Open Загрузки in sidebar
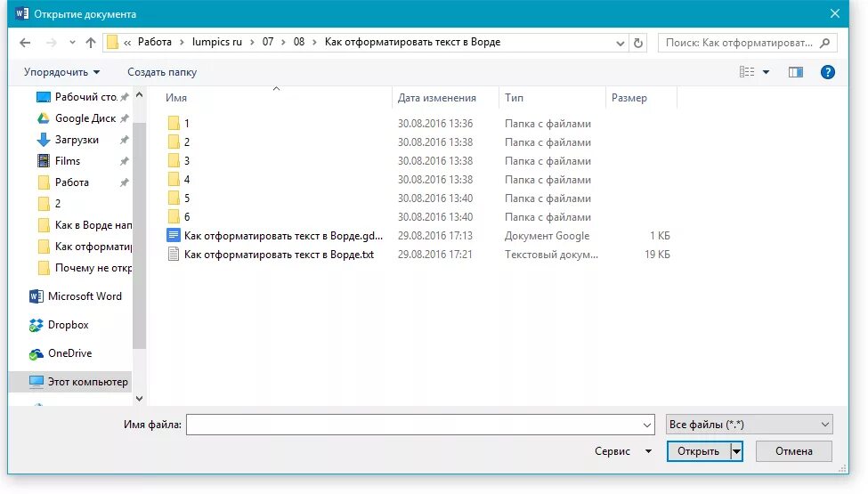Image resolution: width=868 pixels, height=494 pixels. pos(82,140)
